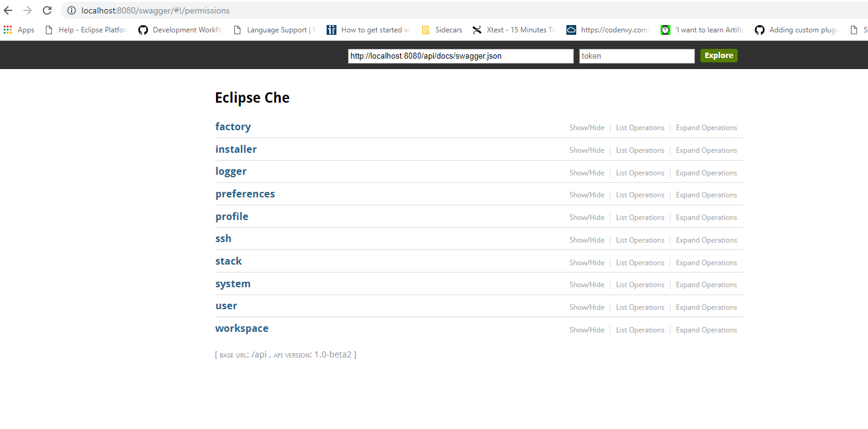The width and height of the screenshot is (868, 429).
Task: Click Expand Operations for system
Action: [707, 285]
